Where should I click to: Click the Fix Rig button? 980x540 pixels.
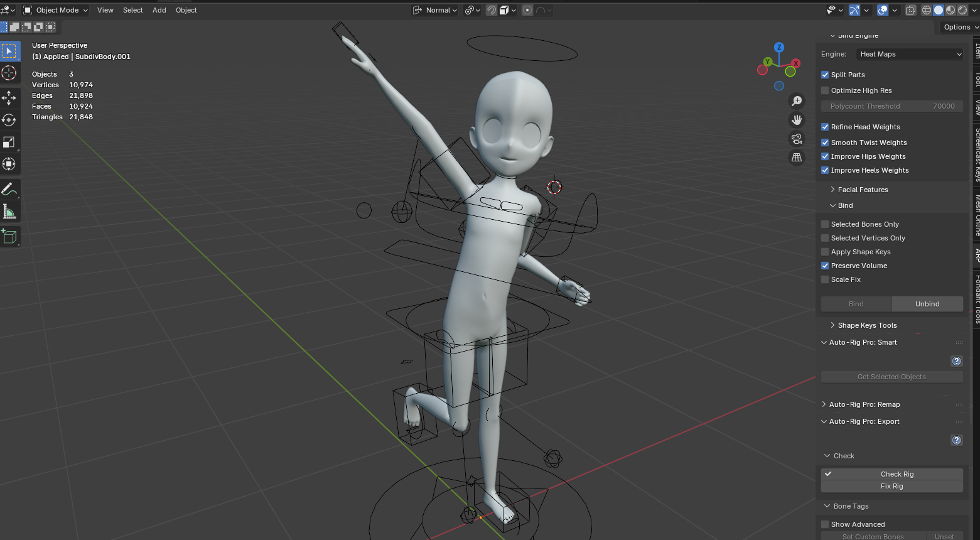pos(892,486)
